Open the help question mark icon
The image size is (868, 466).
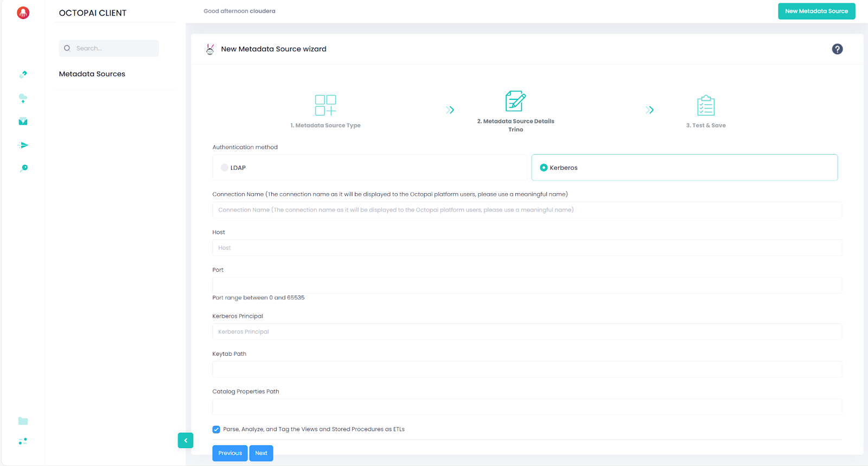(837, 49)
